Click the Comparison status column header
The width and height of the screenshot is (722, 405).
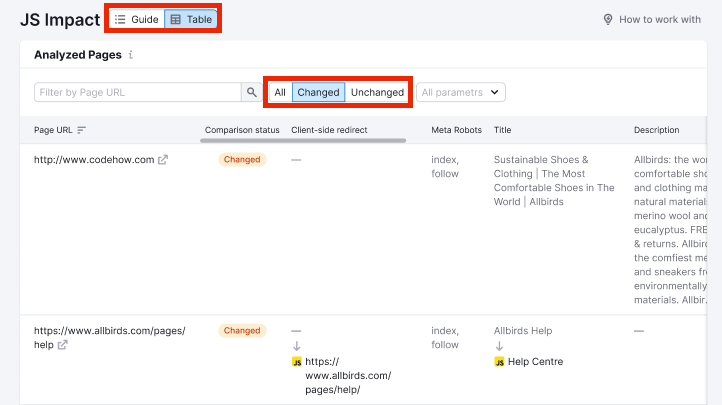[242, 130]
